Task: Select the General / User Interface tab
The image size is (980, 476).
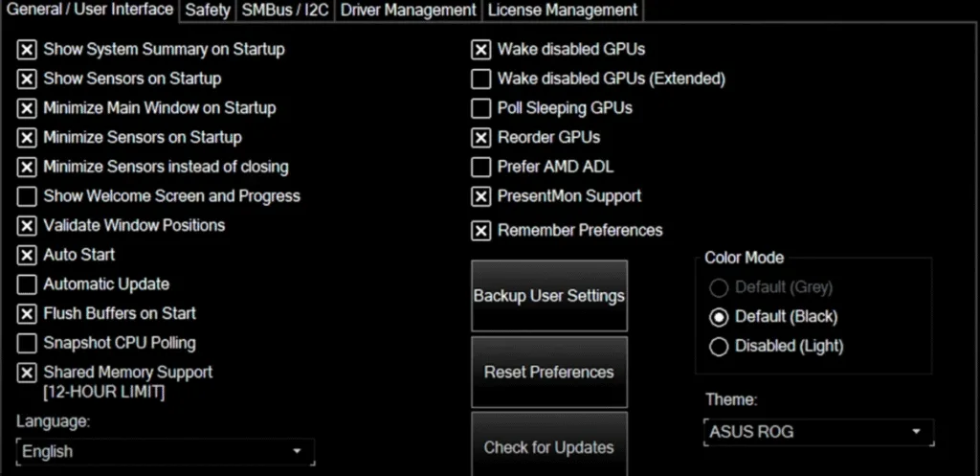Action: click(89, 10)
